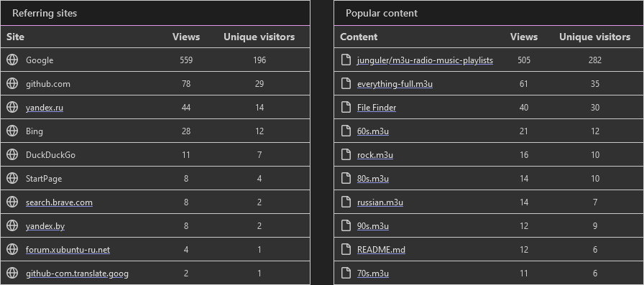Click the file icon next to README.md
Image resolution: width=644 pixels, height=285 pixels.
click(346, 249)
